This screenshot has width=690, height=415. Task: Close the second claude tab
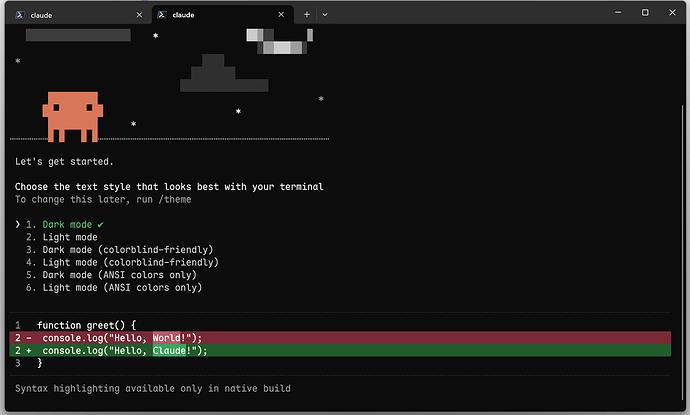click(x=281, y=15)
